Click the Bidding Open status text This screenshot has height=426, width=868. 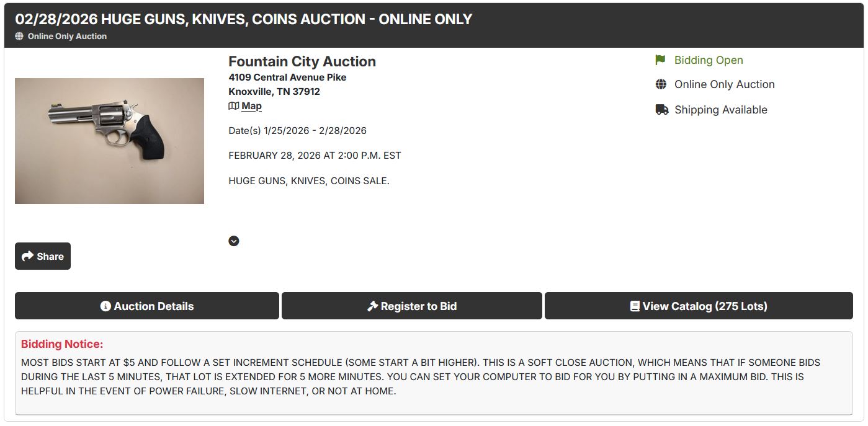point(709,60)
